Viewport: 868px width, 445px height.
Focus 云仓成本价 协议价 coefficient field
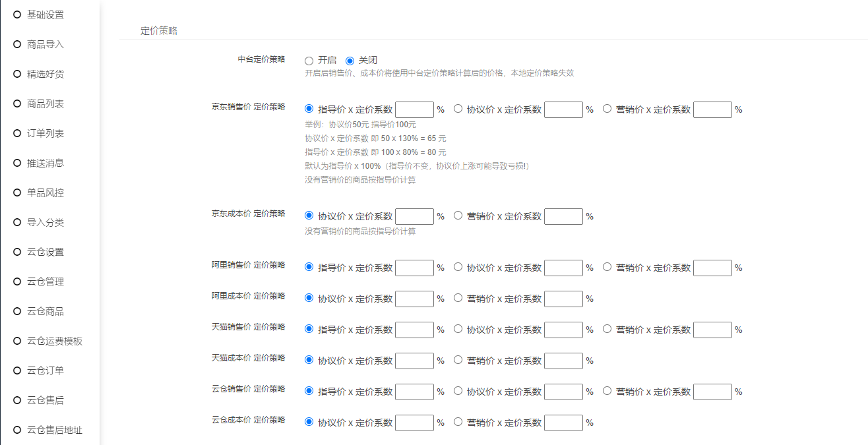click(x=414, y=423)
